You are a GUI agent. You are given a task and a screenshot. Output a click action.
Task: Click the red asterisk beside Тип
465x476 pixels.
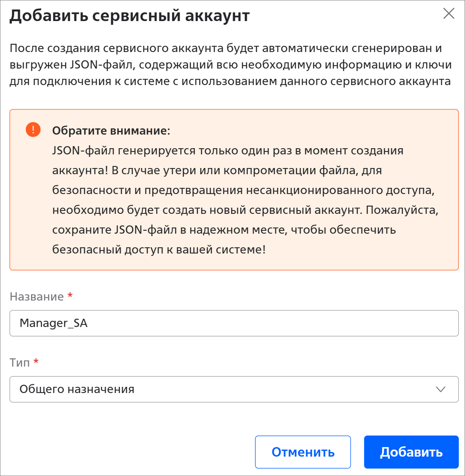pyautogui.click(x=36, y=361)
